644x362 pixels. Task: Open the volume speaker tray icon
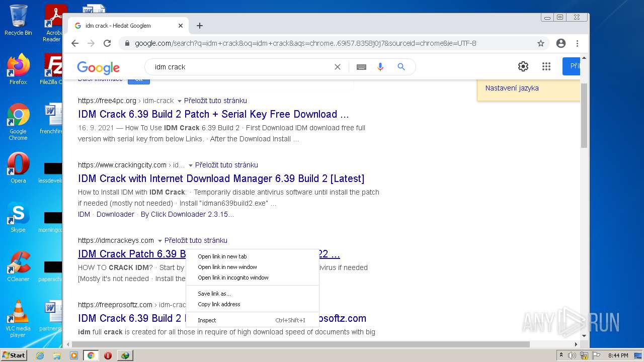(572, 355)
